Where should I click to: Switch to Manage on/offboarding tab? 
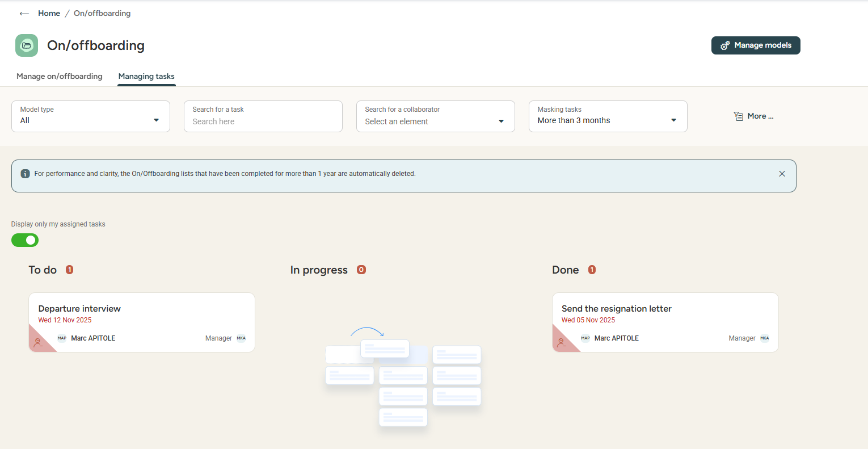pos(60,76)
